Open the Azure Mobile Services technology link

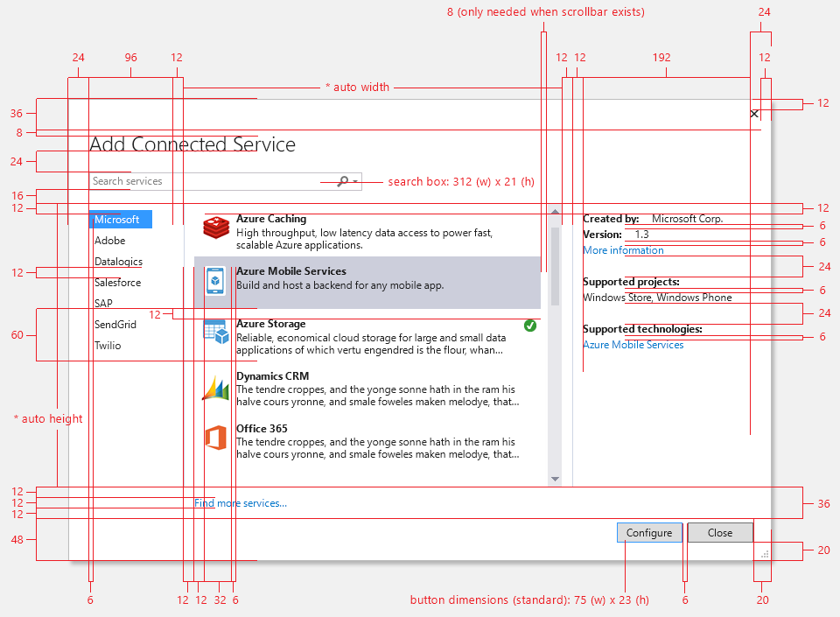coord(633,344)
